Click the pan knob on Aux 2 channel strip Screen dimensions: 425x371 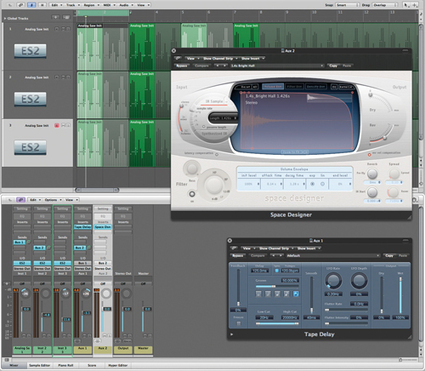(106, 293)
